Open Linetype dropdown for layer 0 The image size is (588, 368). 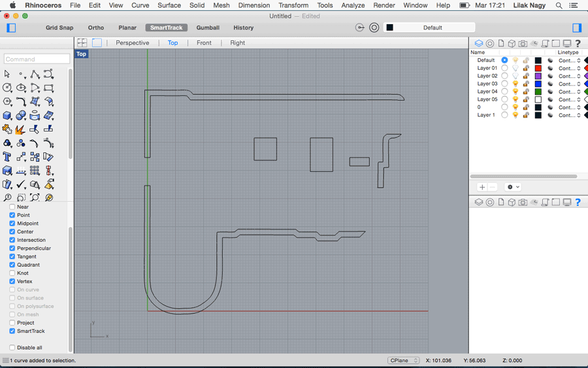pos(569,107)
